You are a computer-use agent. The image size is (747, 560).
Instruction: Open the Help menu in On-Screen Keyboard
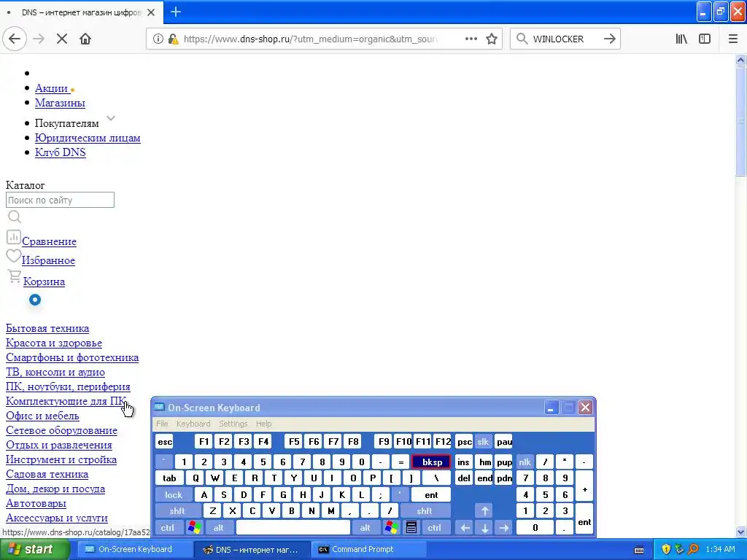pyautogui.click(x=264, y=424)
